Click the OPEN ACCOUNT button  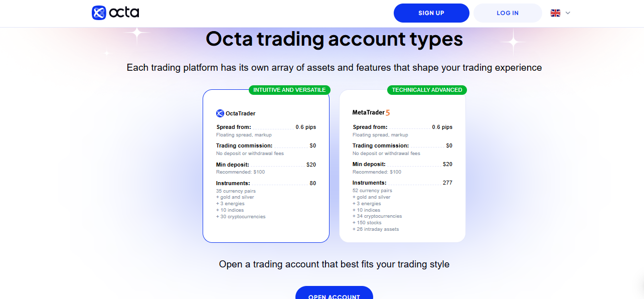334,293
